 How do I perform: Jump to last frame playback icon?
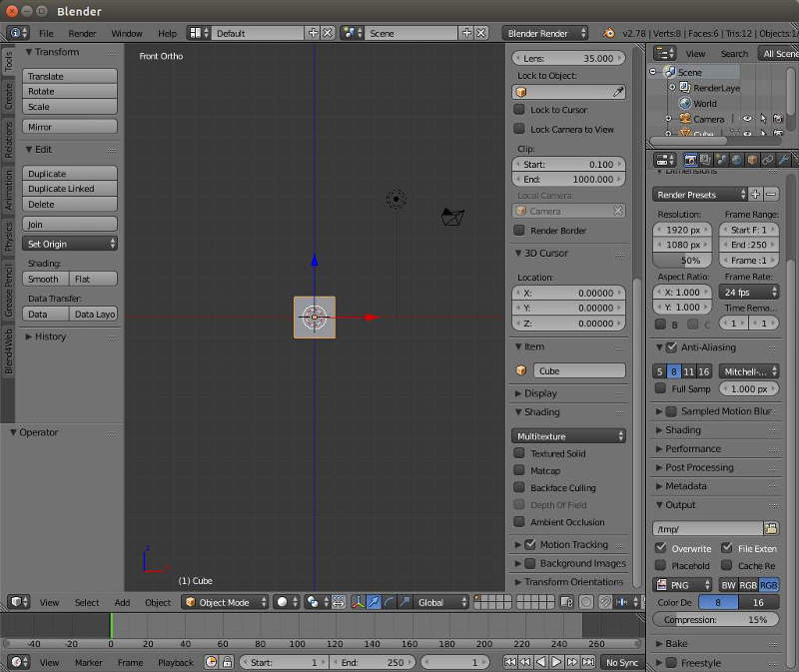(588, 662)
